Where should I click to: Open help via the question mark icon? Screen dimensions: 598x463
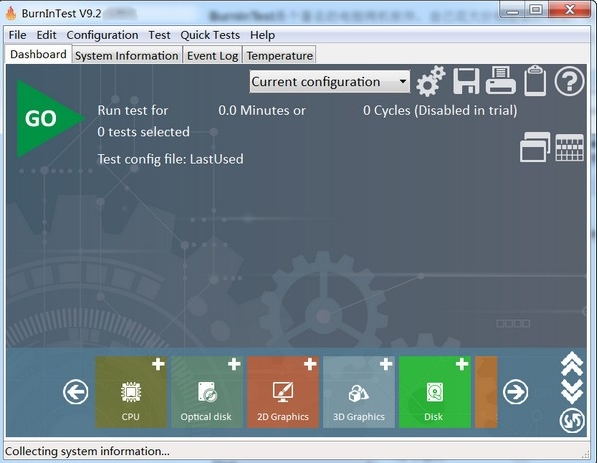pos(569,81)
